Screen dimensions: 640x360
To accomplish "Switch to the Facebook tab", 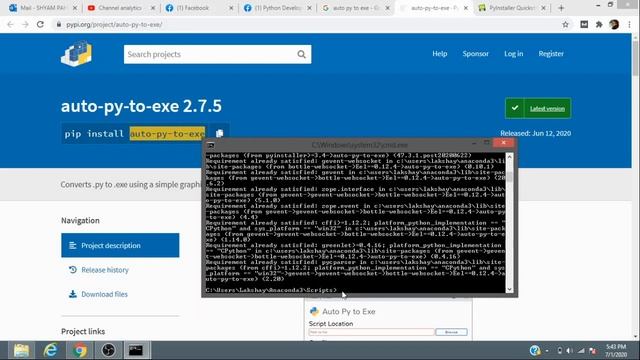I will click(200, 8).
